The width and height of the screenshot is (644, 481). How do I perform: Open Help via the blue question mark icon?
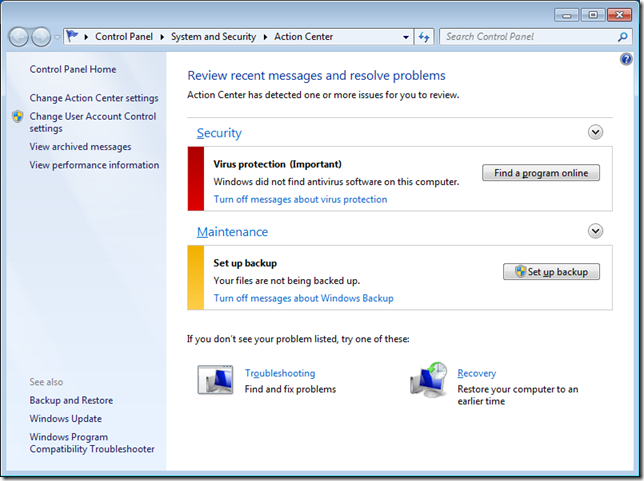pyautogui.click(x=626, y=59)
